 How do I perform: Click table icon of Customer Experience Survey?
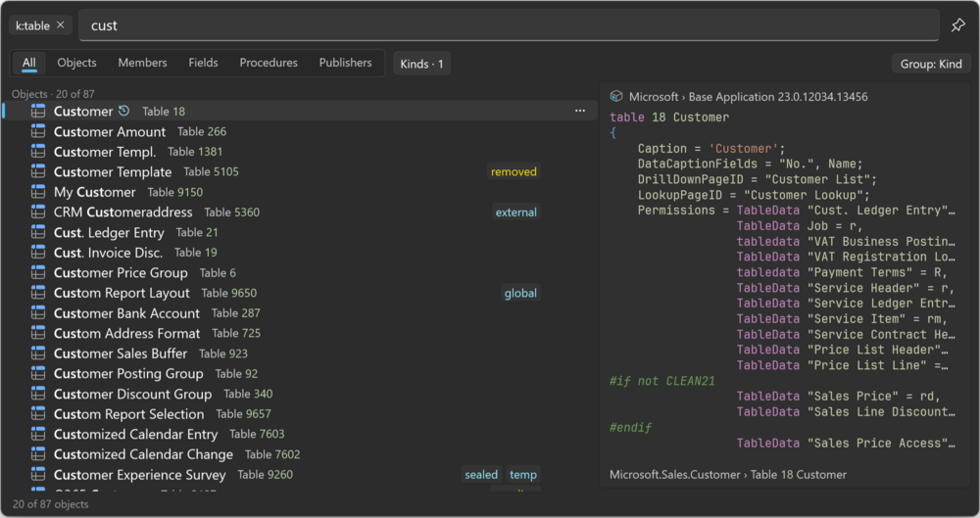tap(38, 474)
